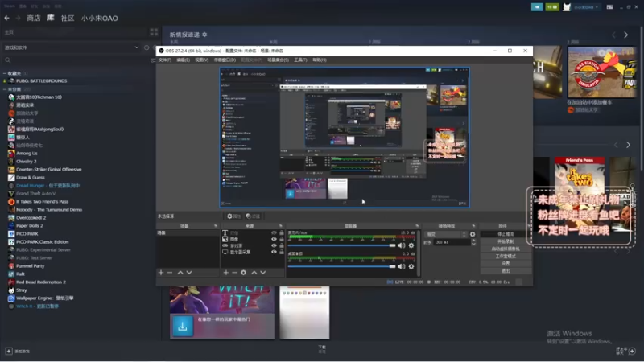This screenshot has height=362, width=644.
Task: Open the 新情报速递 section settings gear
Action: click(204, 35)
